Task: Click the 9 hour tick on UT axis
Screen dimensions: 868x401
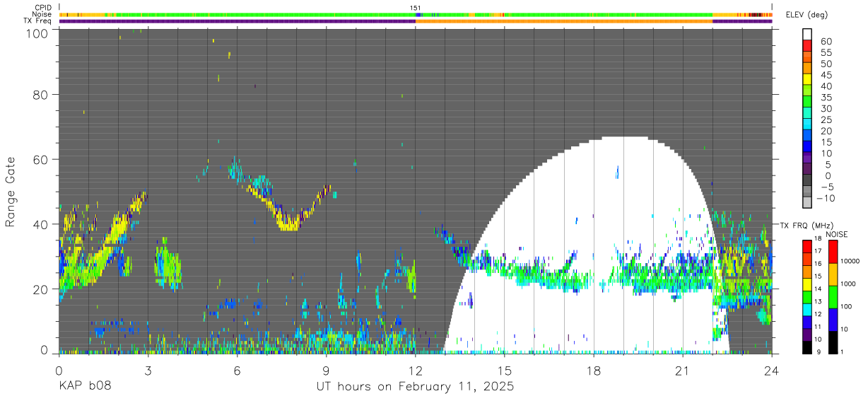Action: tap(326, 370)
